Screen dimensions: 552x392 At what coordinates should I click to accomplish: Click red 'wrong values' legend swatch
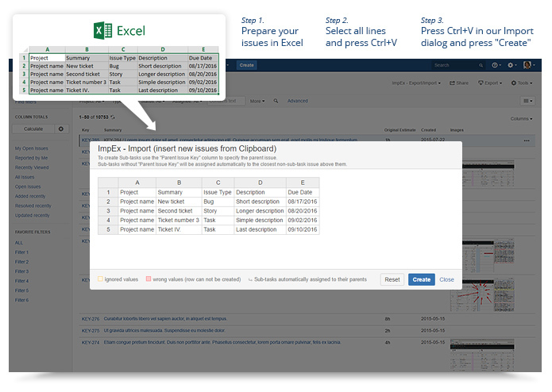(x=149, y=279)
